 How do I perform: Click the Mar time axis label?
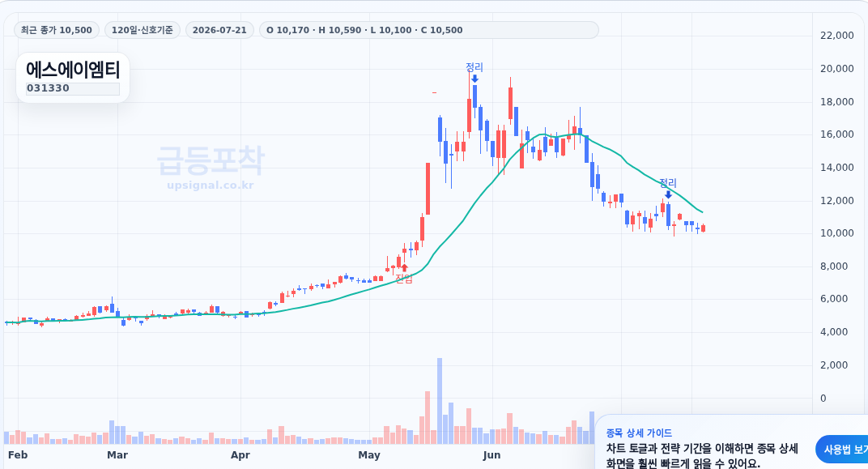117,455
